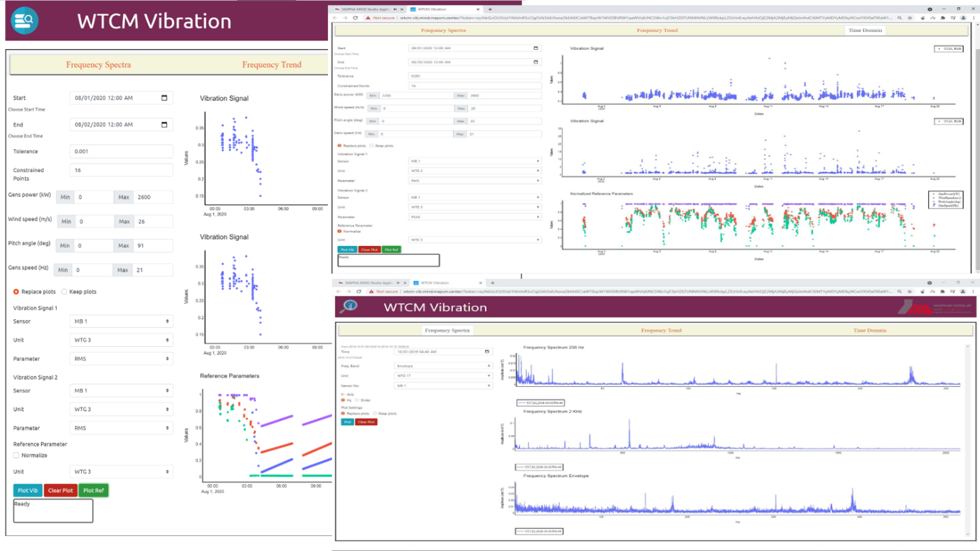
Task: Click mute icon on MAPNA MIND tab, top window
Action: pyautogui.click(x=395, y=9)
